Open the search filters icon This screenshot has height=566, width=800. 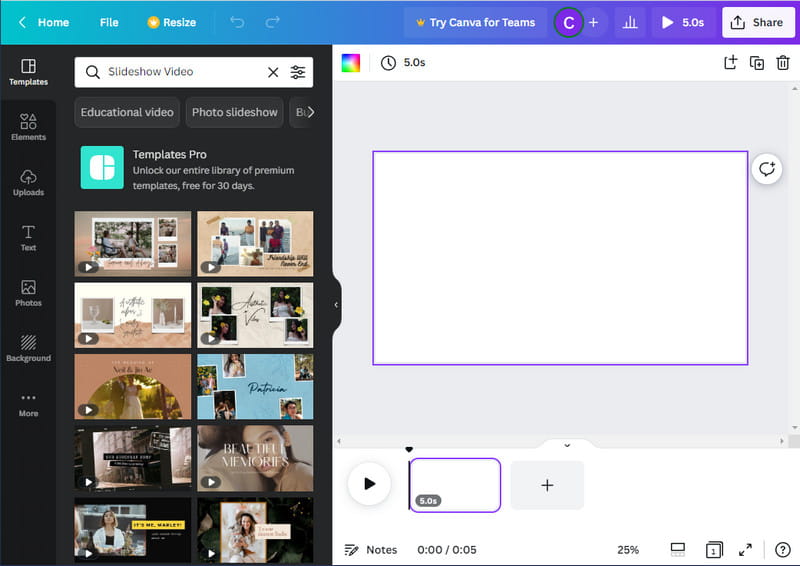pyautogui.click(x=298, y=72)
